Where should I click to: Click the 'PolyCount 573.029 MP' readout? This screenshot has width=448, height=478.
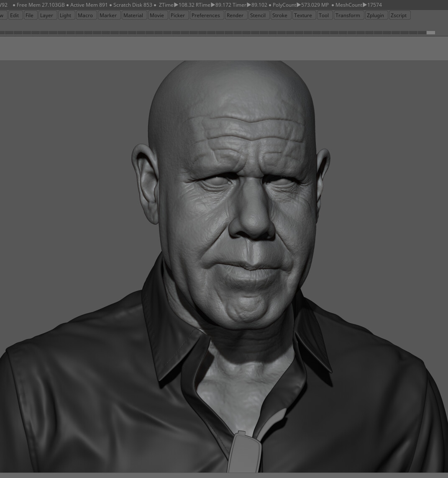[x=301, y=5]
